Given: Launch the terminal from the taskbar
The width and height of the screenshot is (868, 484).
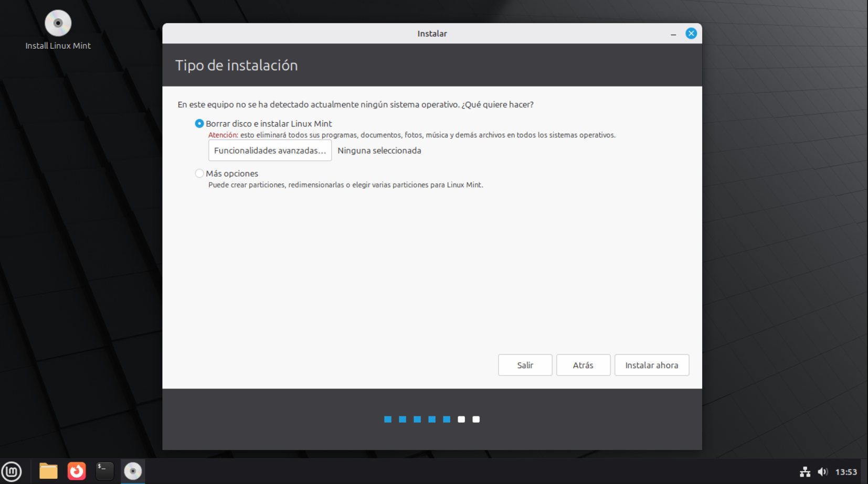Looking at the screenshot, I should [104, 471].
